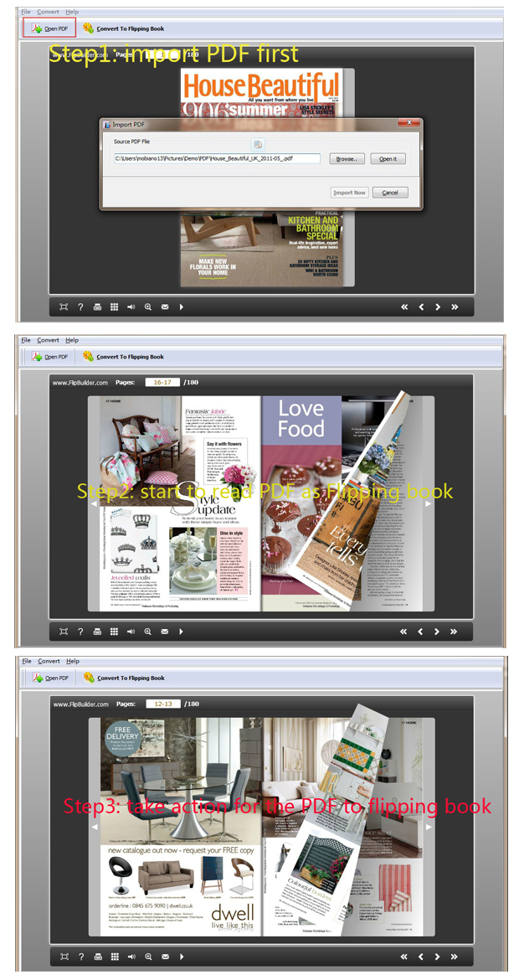519x980 pixels.
Task: Show thumbnails grid in pages 16-17 viewer
Action: click(x=115, y=632)
